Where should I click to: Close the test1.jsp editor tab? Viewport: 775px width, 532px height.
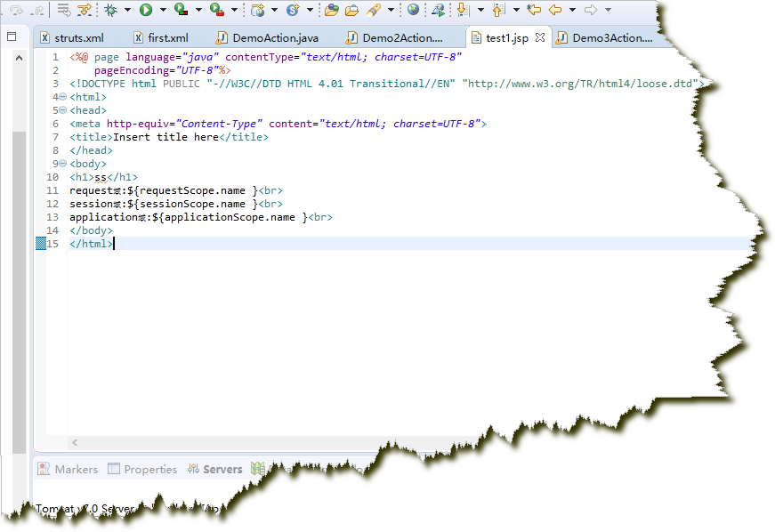pyautogui.click(x=539, y=38)
